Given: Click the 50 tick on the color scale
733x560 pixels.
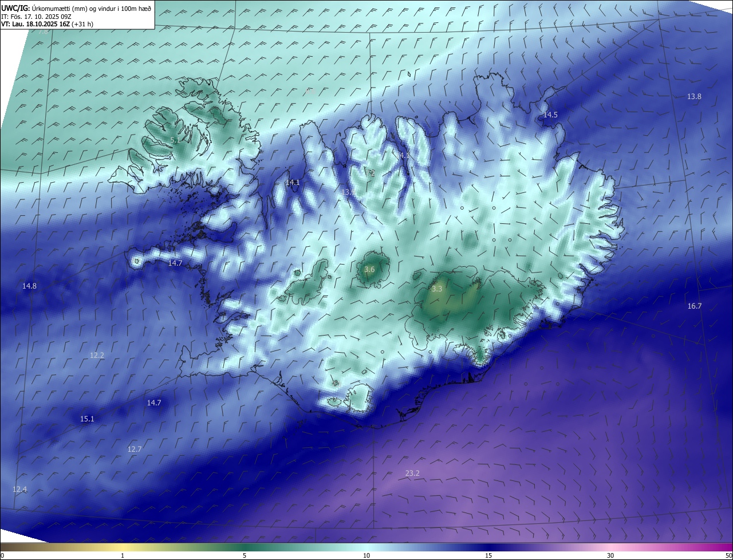Looking at the screenshot, I should point(728,555).
